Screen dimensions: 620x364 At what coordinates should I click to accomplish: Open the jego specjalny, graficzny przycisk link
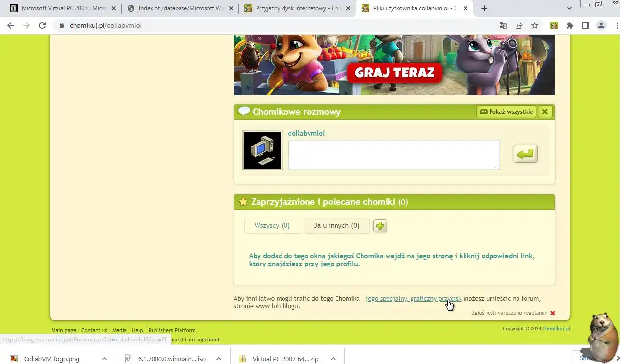[413, 298]
